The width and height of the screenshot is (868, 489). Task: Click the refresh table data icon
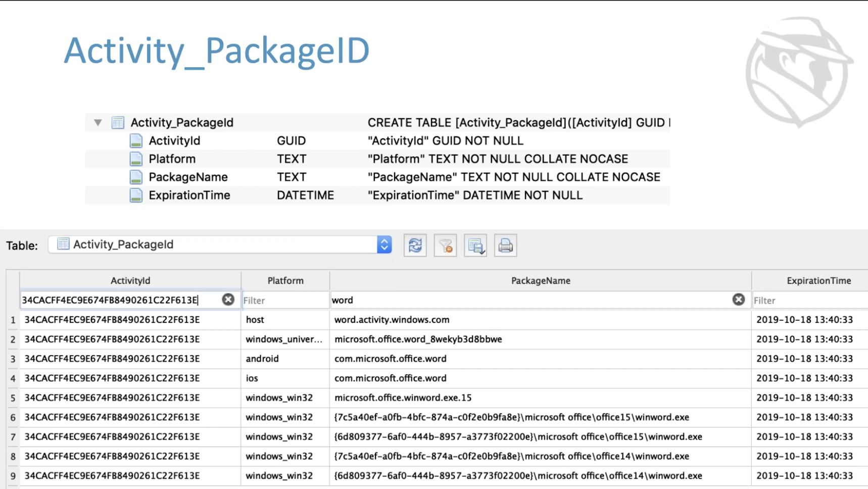[x=415, y=246]
